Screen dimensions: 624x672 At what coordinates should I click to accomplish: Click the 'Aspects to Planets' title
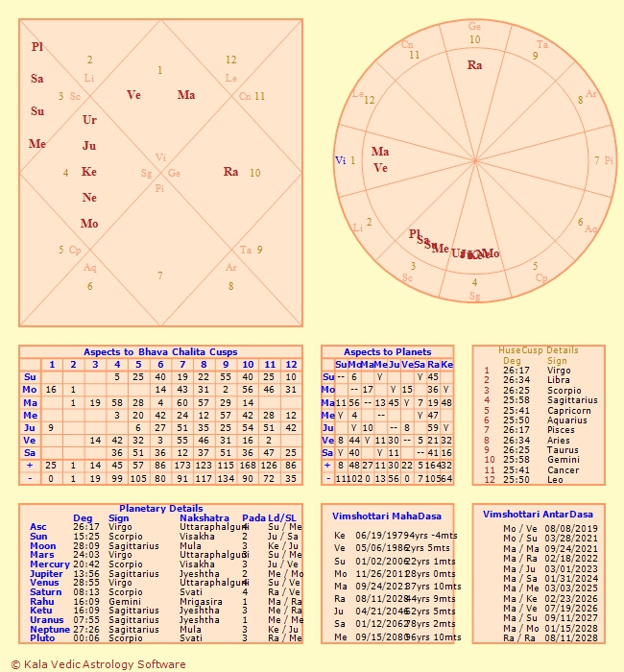tap(388, 352)
